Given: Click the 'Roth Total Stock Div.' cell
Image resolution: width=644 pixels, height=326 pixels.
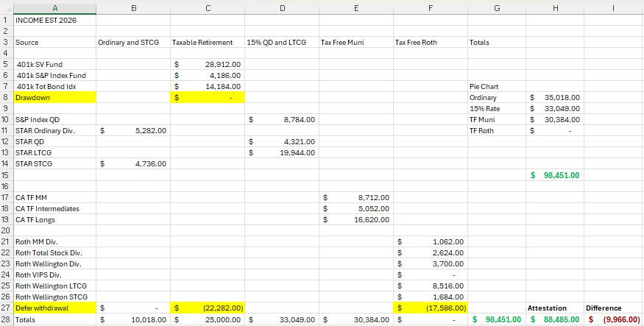Looking at the screenshot, I should click(x=55, y=253).
